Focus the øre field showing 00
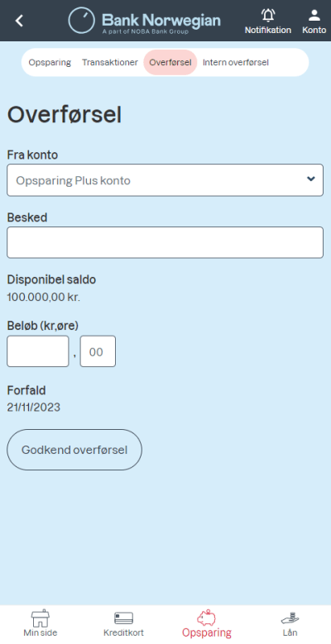The image size is (331, 644). (x=98, y=351)
